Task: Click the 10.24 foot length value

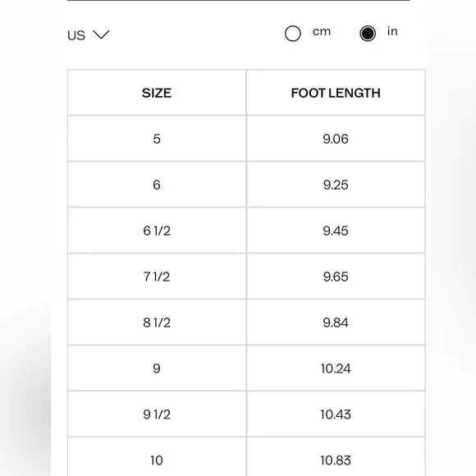Action: (x=336, y=368)
